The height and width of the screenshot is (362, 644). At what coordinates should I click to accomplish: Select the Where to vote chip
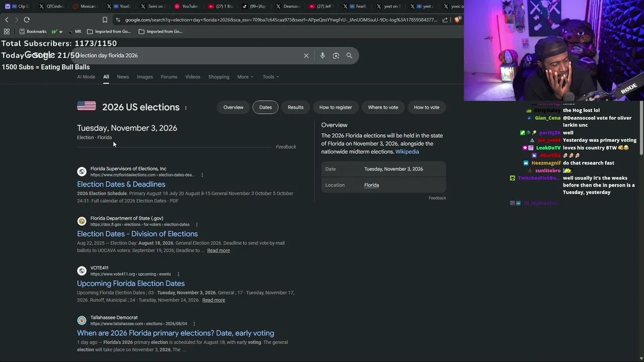[383, 107]
